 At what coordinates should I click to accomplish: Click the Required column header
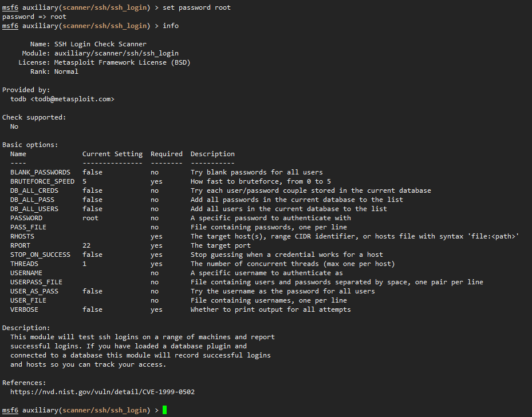pyautogui.click(x=167, y=154)
